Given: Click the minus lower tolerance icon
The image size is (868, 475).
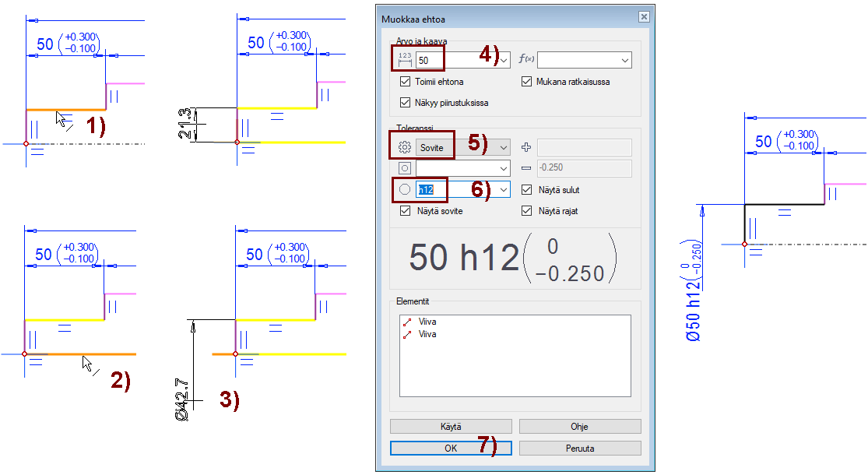Looking at the screenshot, I should (x=526, y=168).
